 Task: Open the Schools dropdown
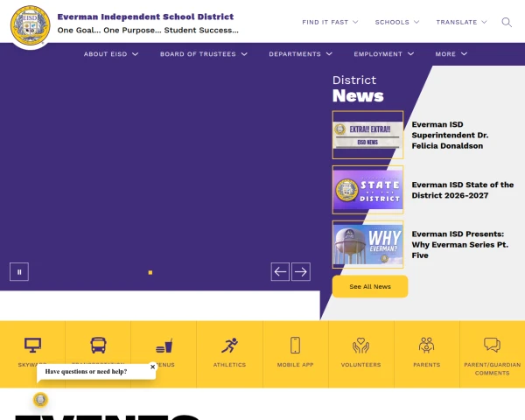click(396, 22)
